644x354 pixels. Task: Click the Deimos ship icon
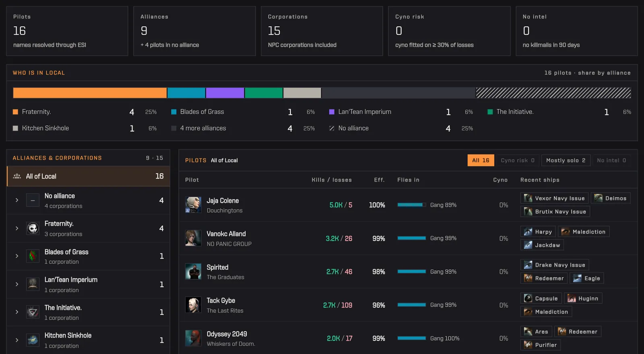click(x=599, y=198)
